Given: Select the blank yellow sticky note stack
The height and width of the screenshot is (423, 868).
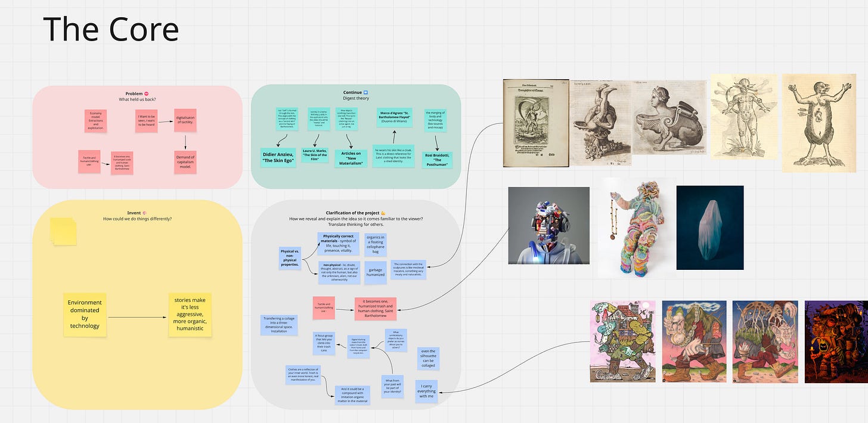Looking at the screenshot, I should pyautogui.click(x=63, y=231).
